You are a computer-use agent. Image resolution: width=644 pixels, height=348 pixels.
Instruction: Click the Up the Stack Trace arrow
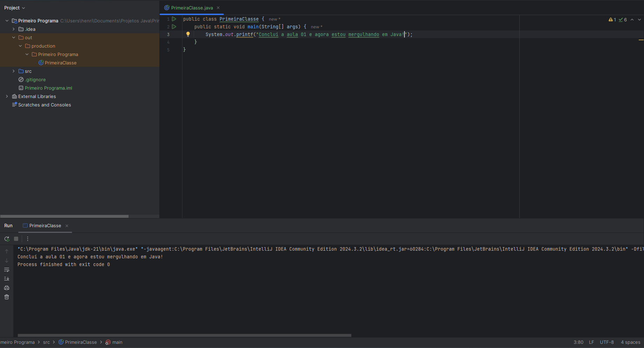[x=7, y=251]
